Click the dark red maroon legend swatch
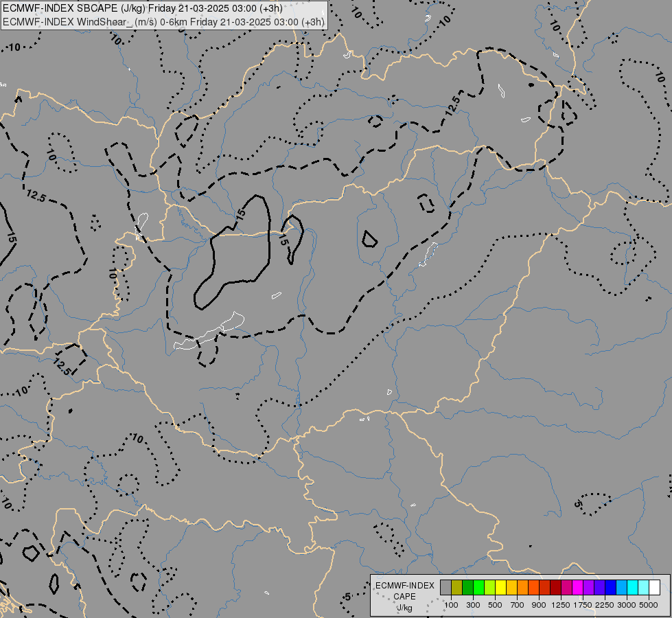This screenshot has width=672, height=618. tap(556, 588)
